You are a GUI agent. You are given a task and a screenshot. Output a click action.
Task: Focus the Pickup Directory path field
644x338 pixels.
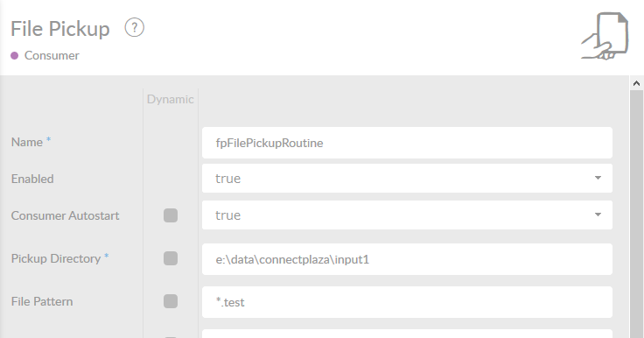[x=407, y=259]
